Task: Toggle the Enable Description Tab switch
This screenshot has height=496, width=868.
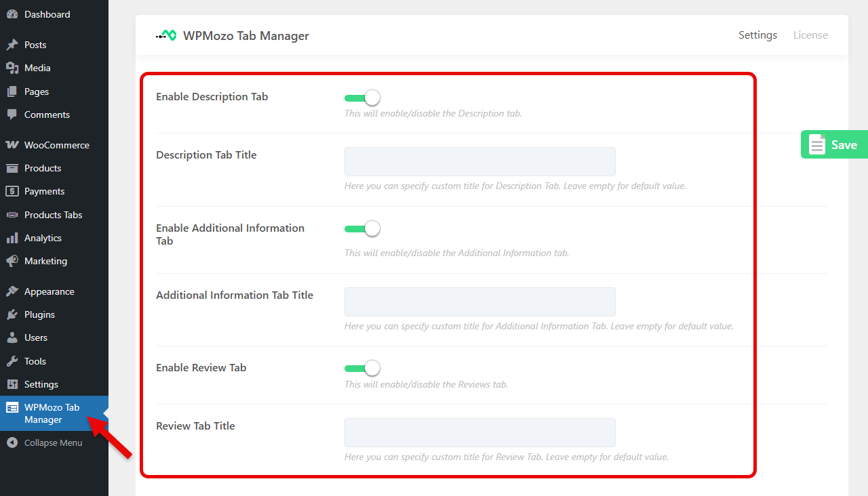Action: 362,98
